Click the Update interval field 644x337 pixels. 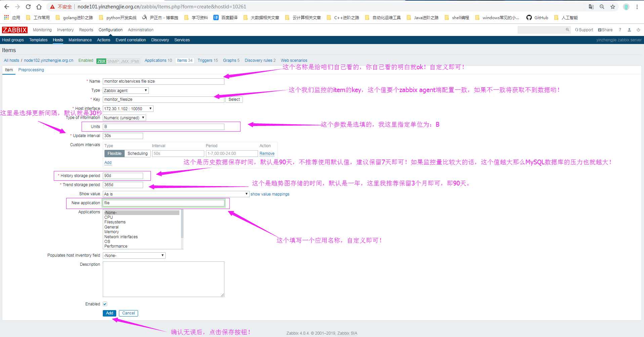click(123, 136)
